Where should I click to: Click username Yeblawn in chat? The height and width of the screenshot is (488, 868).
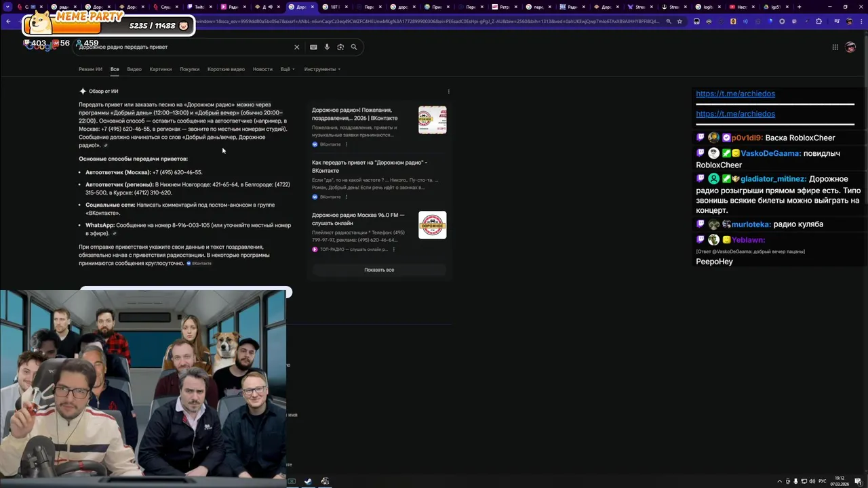pos(748,240)
